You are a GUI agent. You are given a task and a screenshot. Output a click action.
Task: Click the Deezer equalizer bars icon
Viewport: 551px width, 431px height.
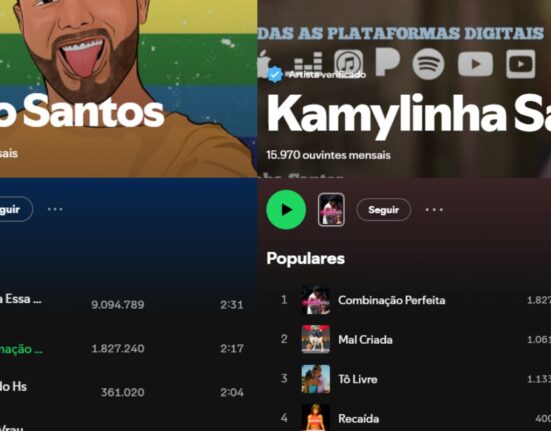click(308, 61)
